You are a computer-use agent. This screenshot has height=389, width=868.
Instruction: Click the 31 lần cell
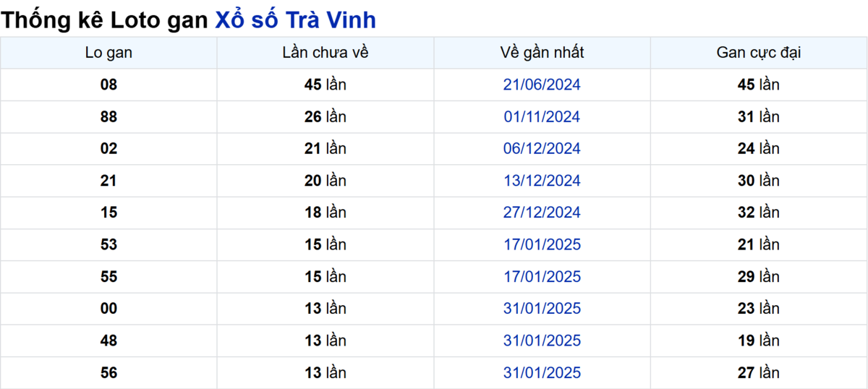pos(759,116)
